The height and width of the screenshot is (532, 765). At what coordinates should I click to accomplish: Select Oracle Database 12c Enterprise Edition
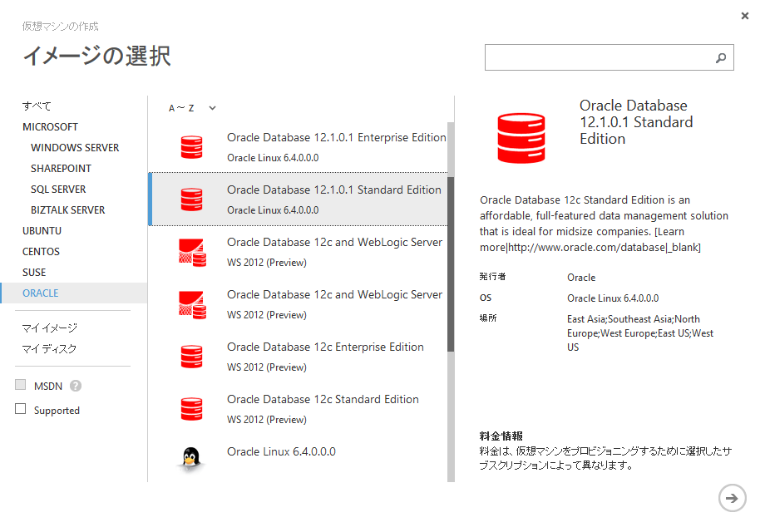[x=298, y=357]
